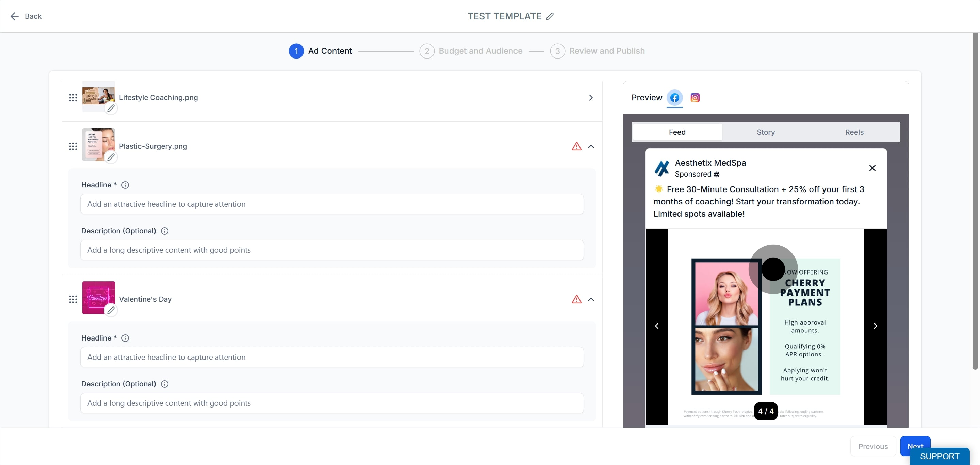
Task: Click the 4 / 4 carousel counter
Action: [x=765, y=411]
